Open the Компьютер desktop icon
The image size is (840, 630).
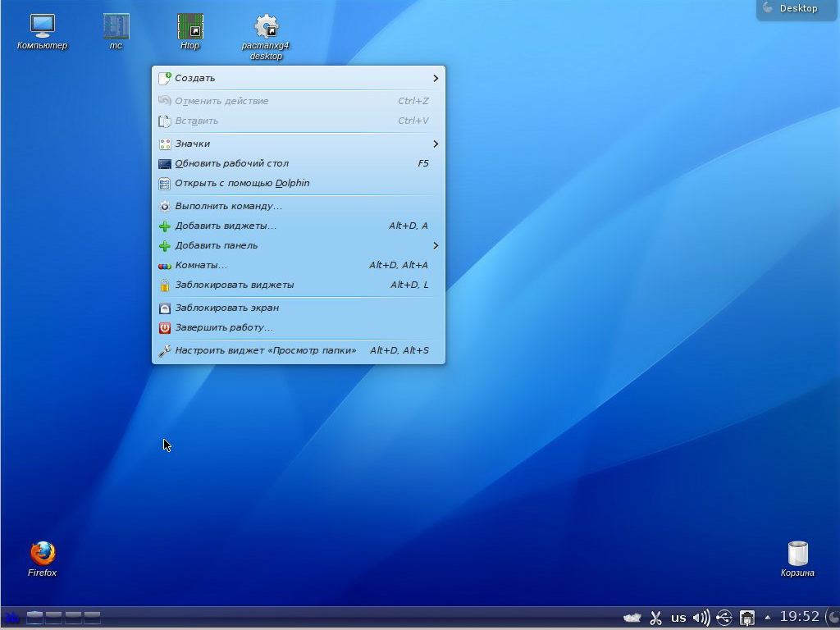click(x=43, y=32)
